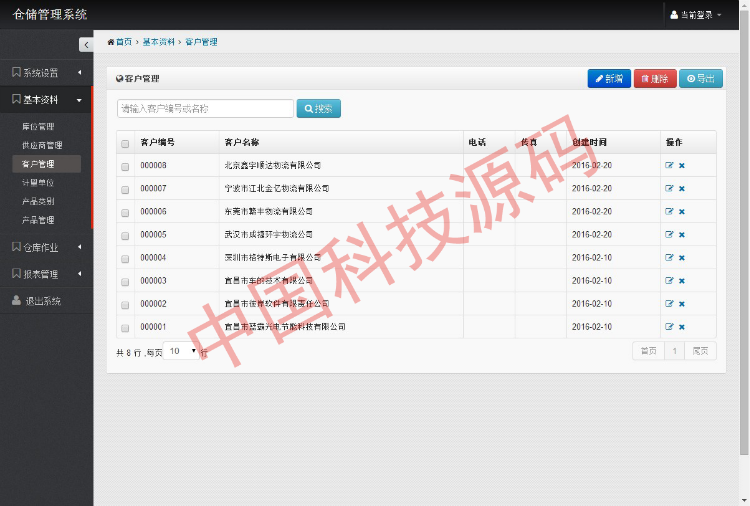The width and height of the screenshot is (750, 506).
Task: Open the rows-per-page dropdown showing 10
Action: tap(181, 351)
